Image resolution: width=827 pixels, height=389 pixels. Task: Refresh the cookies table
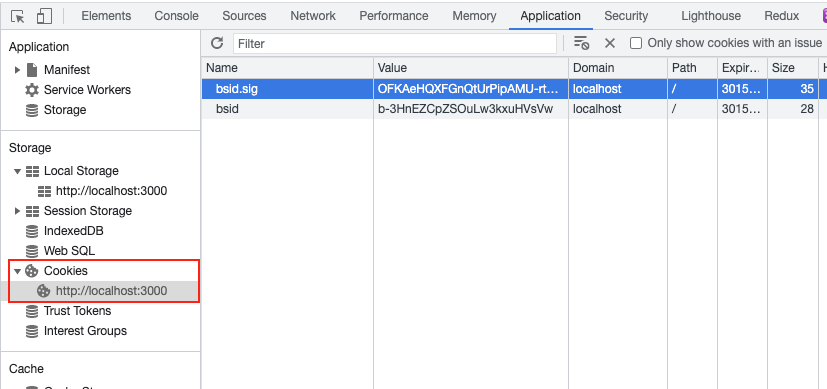click(x=217, y=43)
